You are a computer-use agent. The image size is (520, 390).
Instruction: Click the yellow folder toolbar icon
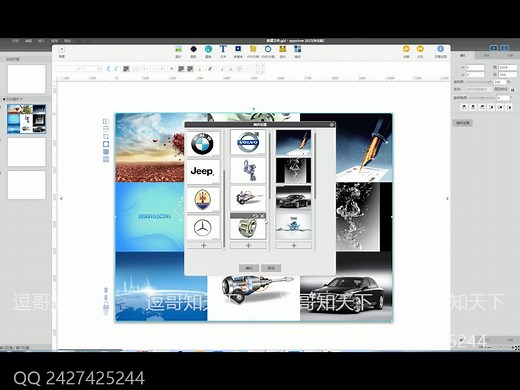pos(253,49)
